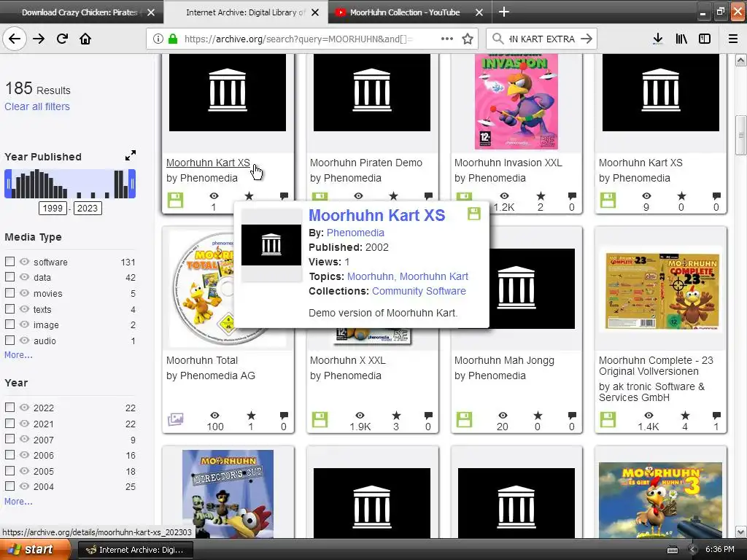Bookmark this page with the star
This screenshot has width=747, height=560.
tap(468, 39)
